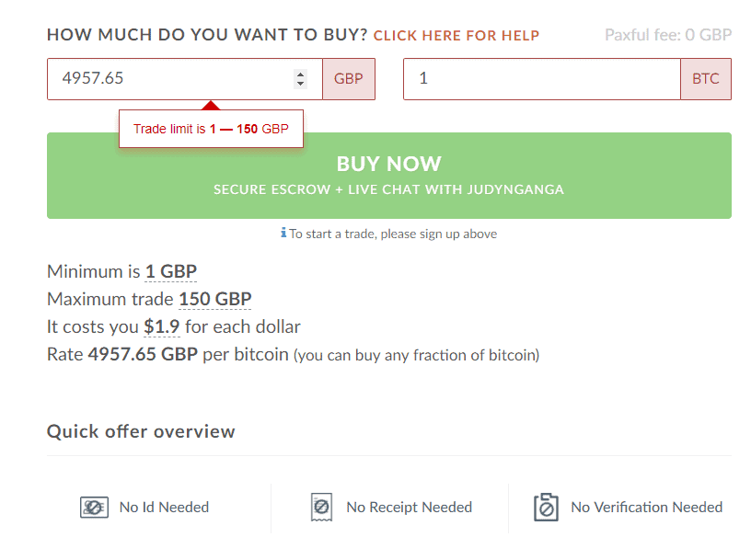This screenshot has height=560, width=751.
Task: Click the No Id Needed icon
Action: 94,508
